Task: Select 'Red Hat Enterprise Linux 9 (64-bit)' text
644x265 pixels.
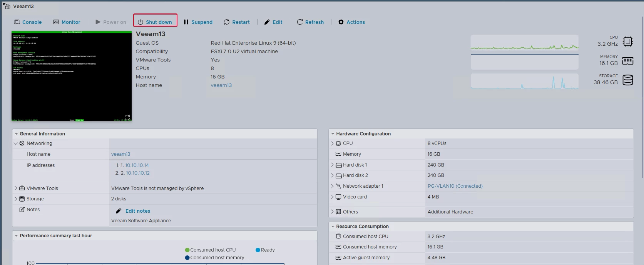Action: 253,43
